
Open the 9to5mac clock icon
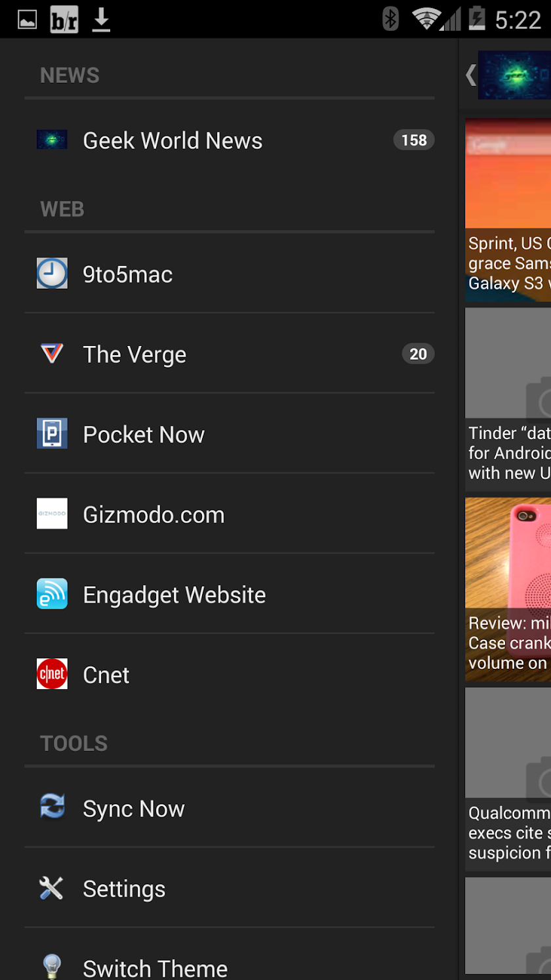[52, 274]
